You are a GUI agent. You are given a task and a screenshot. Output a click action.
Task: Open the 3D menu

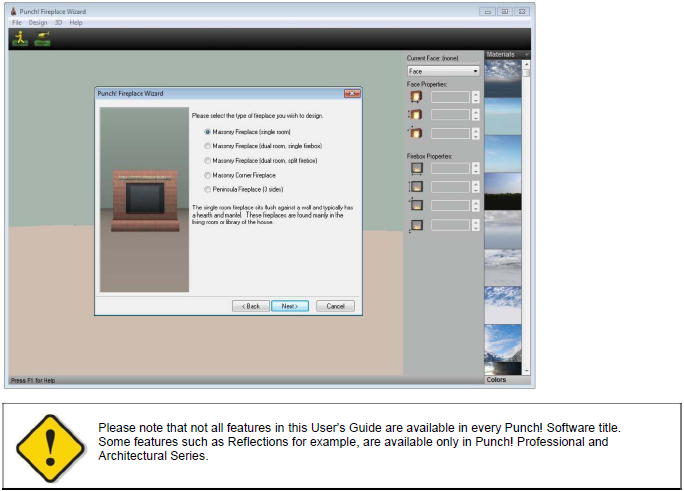point(58,23)
